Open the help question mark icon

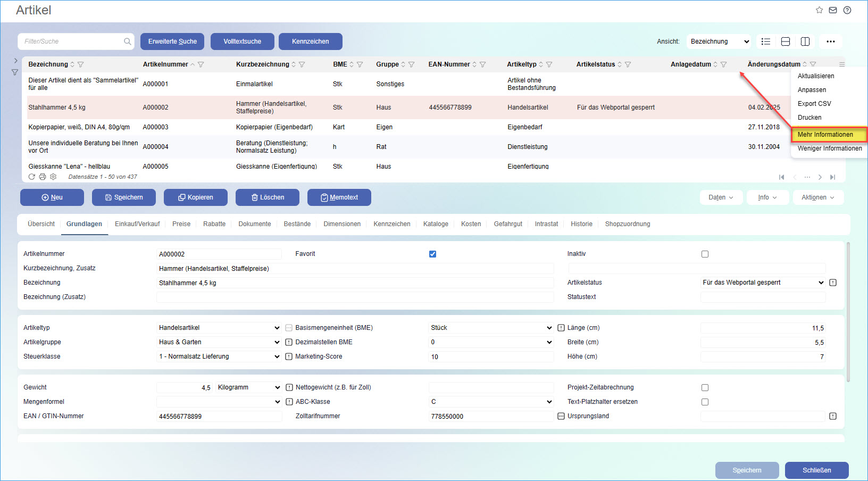point(847,10)
